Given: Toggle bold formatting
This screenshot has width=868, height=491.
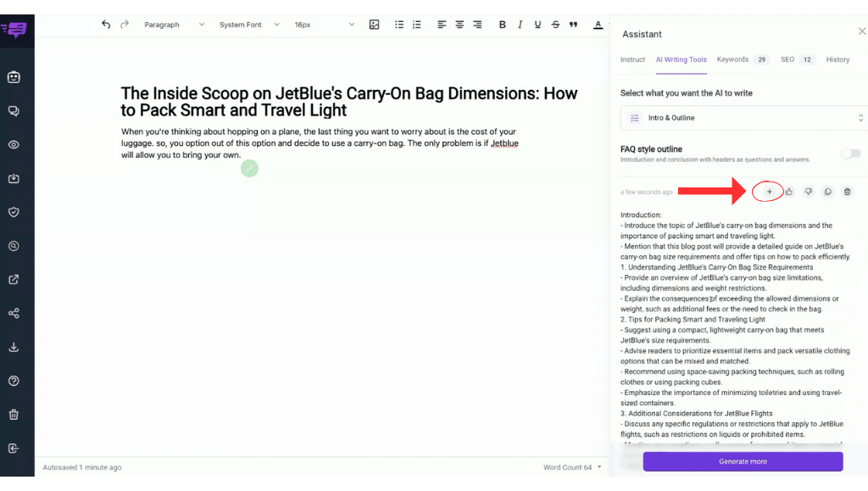Looking at the screenshot, I should tap(502, 25).
